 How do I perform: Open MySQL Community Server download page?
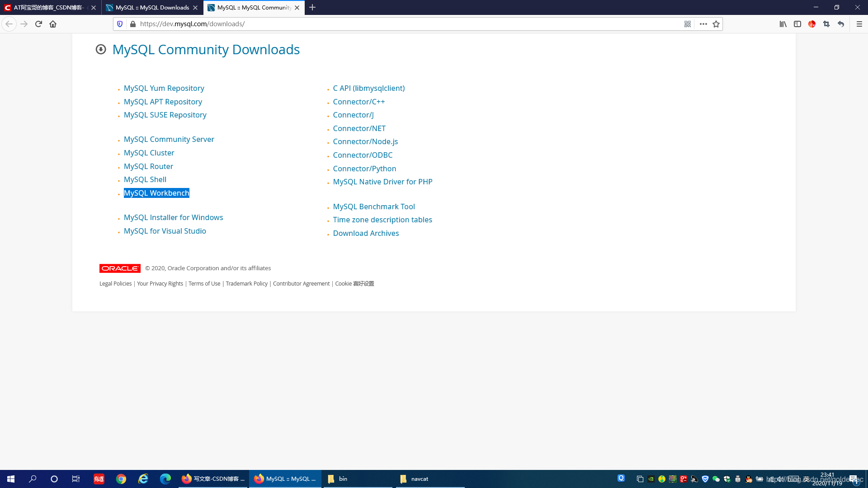coord(169,139)
